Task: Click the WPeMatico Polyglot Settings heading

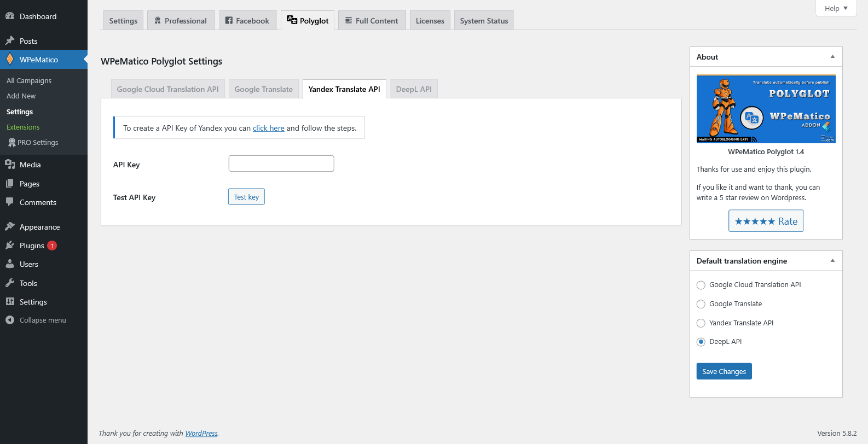Action: (x=161, y=61)
